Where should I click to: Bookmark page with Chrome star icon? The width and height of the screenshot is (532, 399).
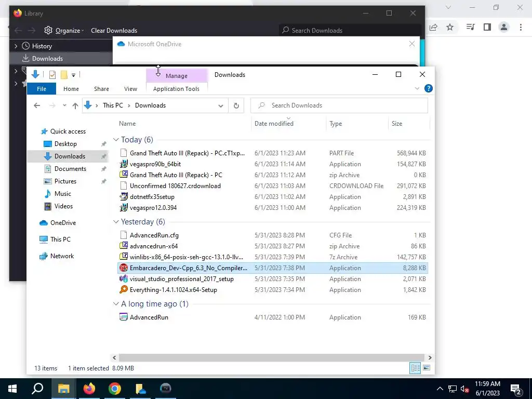click(450, 27)
